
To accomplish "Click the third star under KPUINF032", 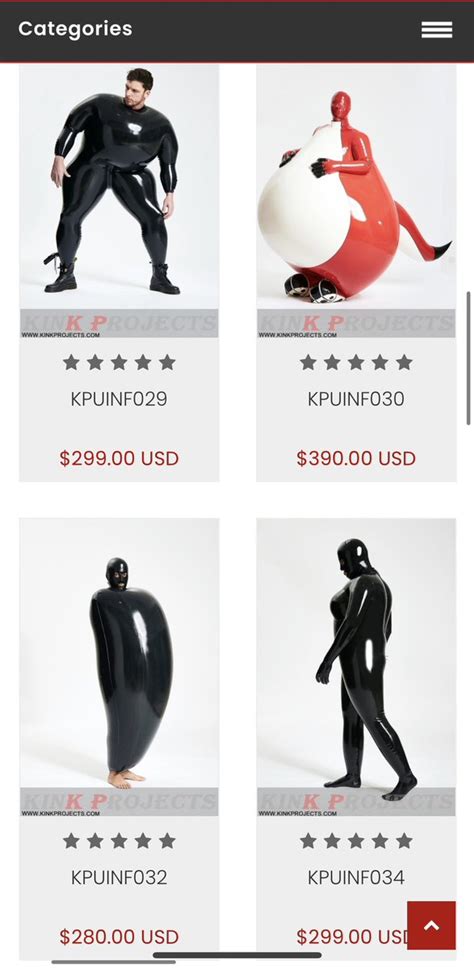I will 119,840.
